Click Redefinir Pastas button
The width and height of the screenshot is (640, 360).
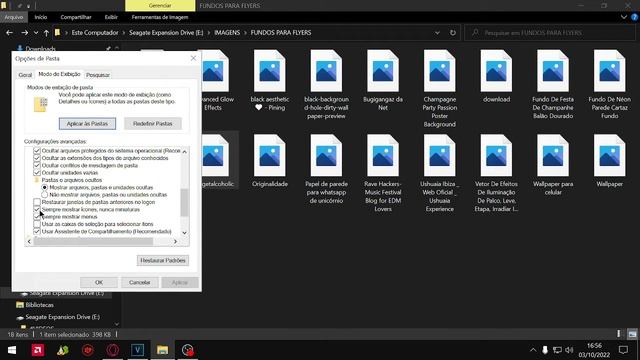coord(153,124)
